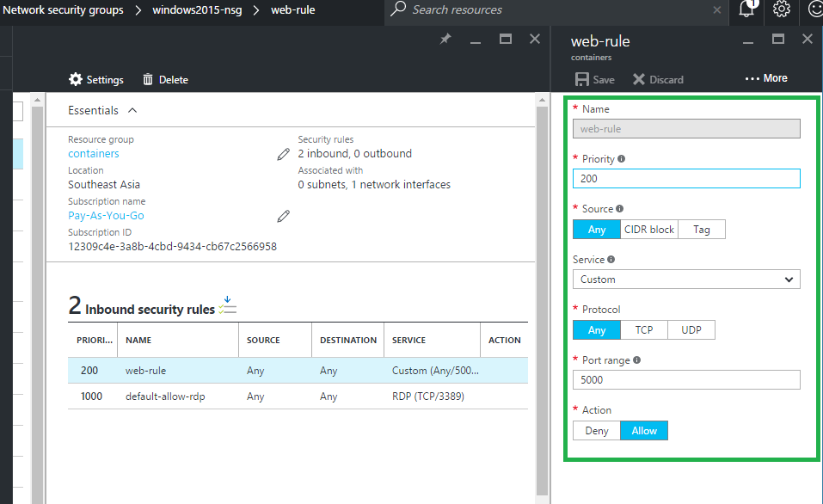Collapse the Essentials section
This screenshot has height=504, width=823.
(x=132, y=110)
